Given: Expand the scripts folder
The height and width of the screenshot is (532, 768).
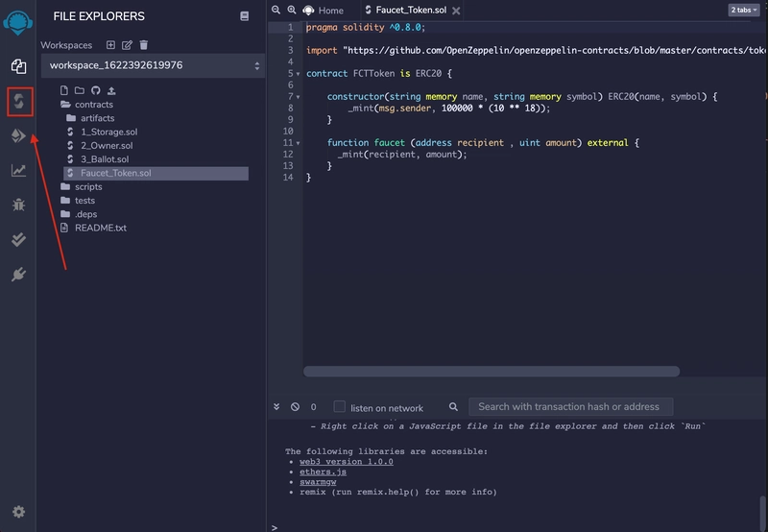Looking at the screenshot, I should (x=82, y=186).
